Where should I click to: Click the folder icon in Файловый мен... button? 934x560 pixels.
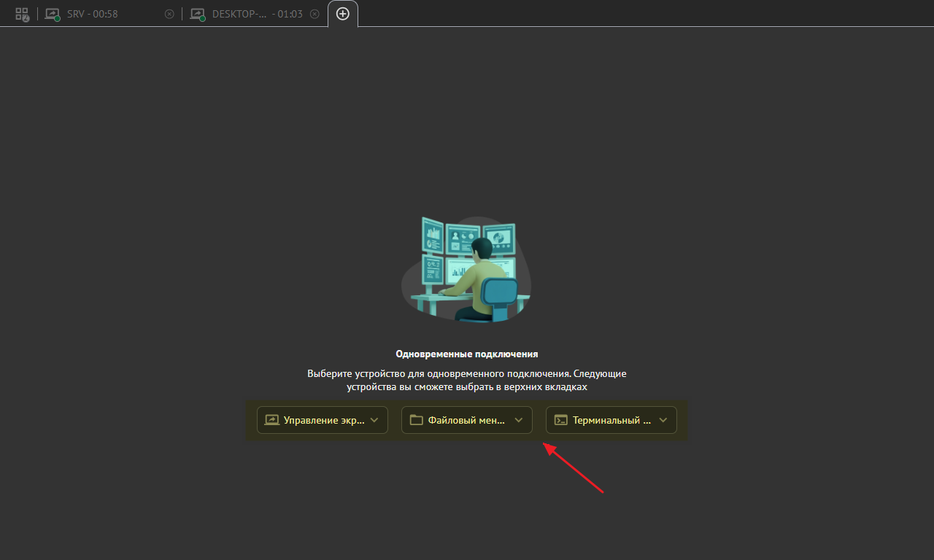416,420
